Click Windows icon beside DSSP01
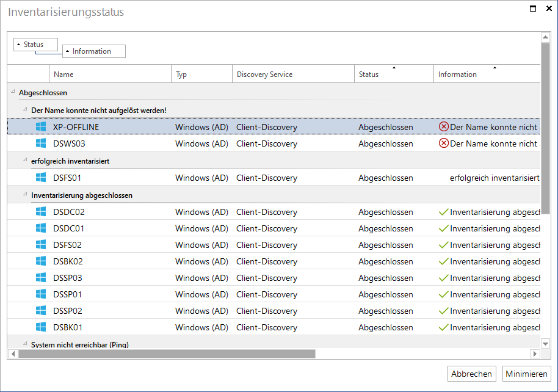The width and height of the screenshot is (558, 392). tap(41, 294)
